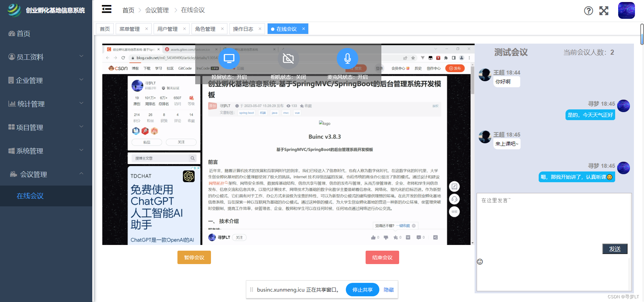Click the 私信 button on author card

[147, 142]
